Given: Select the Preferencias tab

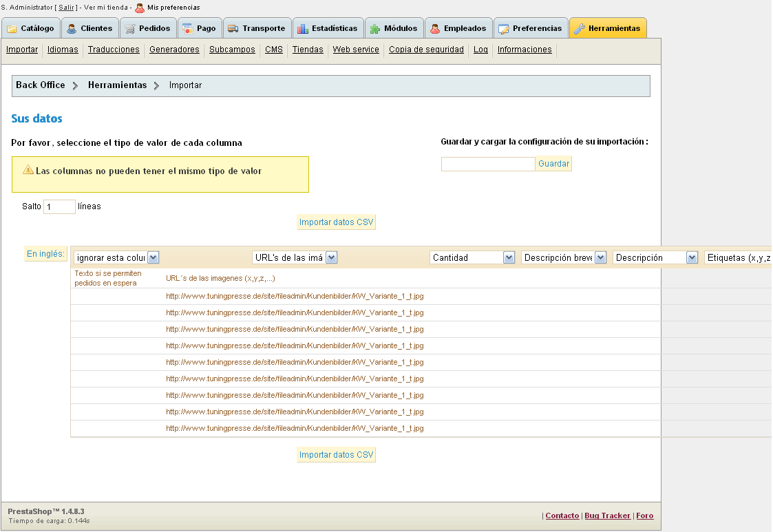Looking at the screenshot, I should pos(531,28).
